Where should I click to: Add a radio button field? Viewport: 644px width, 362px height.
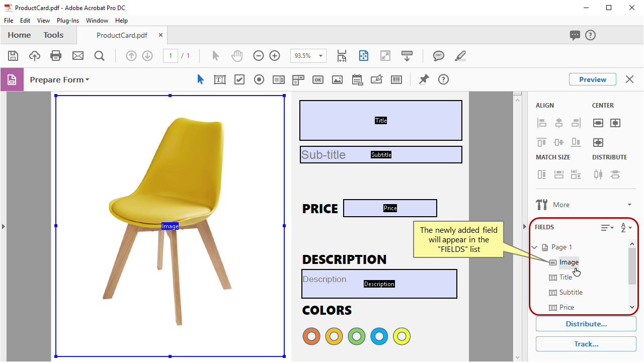(x=259, y=79)
